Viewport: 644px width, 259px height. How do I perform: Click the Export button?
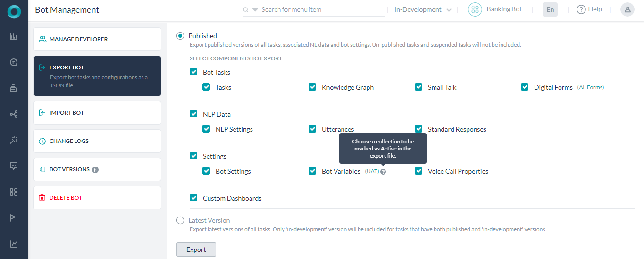coord(196,250)
